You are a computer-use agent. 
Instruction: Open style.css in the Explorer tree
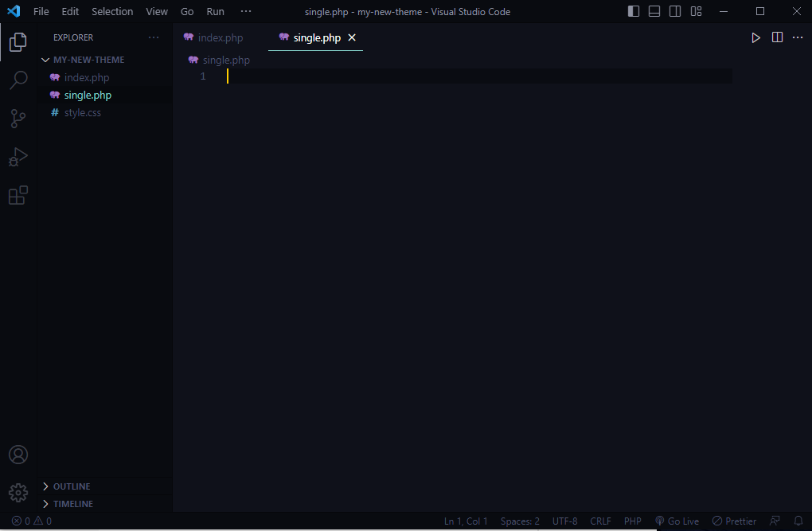[x=105, y=113]
